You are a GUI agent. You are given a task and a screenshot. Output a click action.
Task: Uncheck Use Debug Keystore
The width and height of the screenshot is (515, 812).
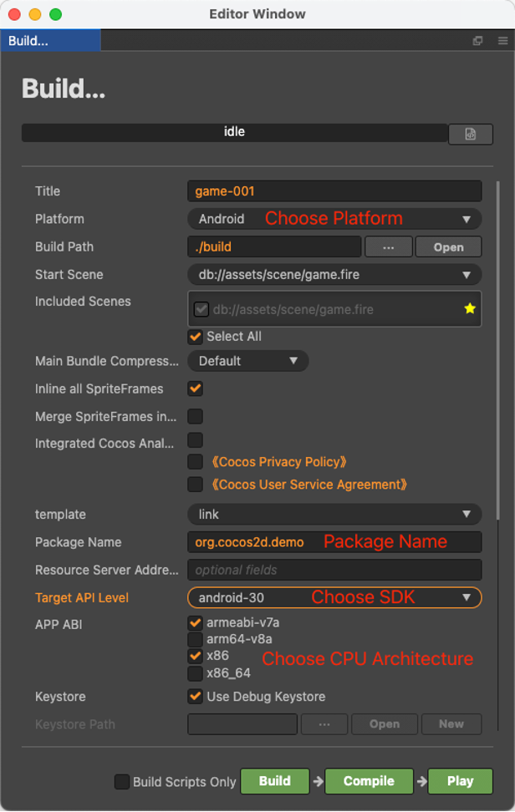tap(195, 697)
